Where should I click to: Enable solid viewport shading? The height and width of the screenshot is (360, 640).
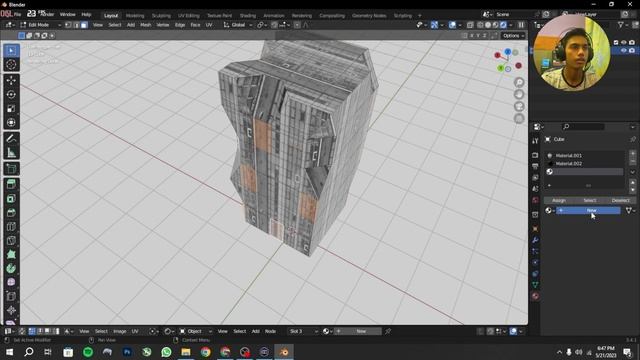click(488, 25)
